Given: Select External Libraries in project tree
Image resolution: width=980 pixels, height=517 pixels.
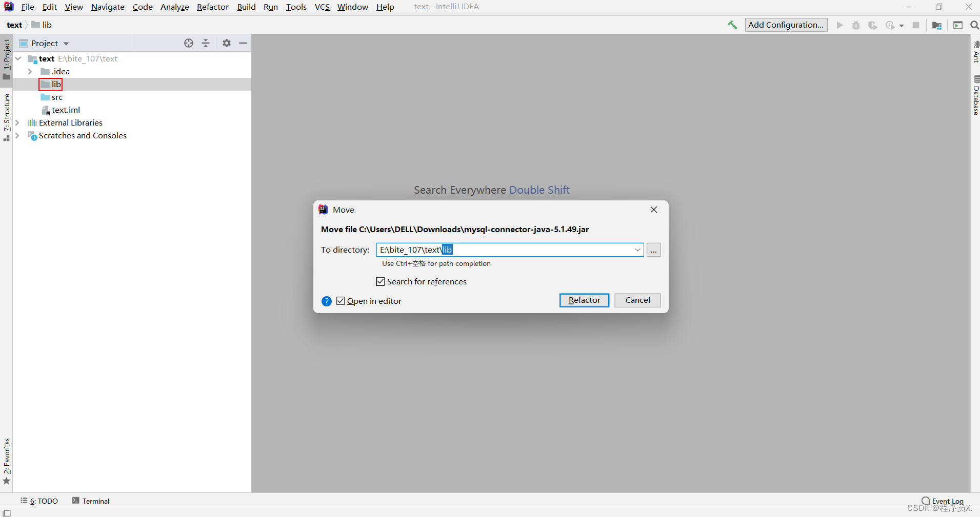Looking at the screenshot, I should coord(71,123).
